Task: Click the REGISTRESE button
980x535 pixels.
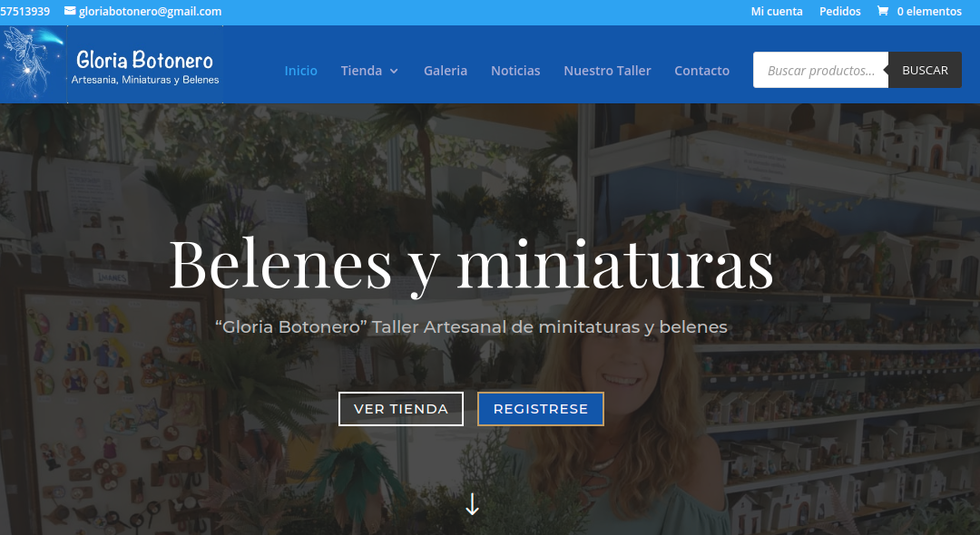Action: pyautogui.click(x=540, y=408)
